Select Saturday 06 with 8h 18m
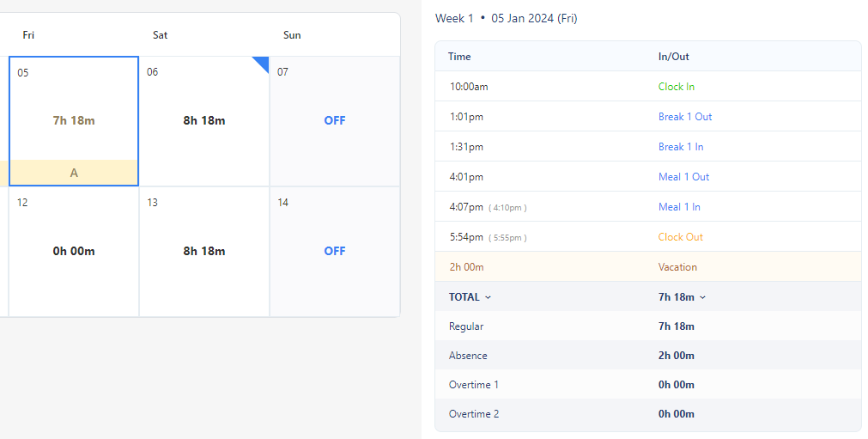The height and width of the screenshot is (439, 868). 204,121
